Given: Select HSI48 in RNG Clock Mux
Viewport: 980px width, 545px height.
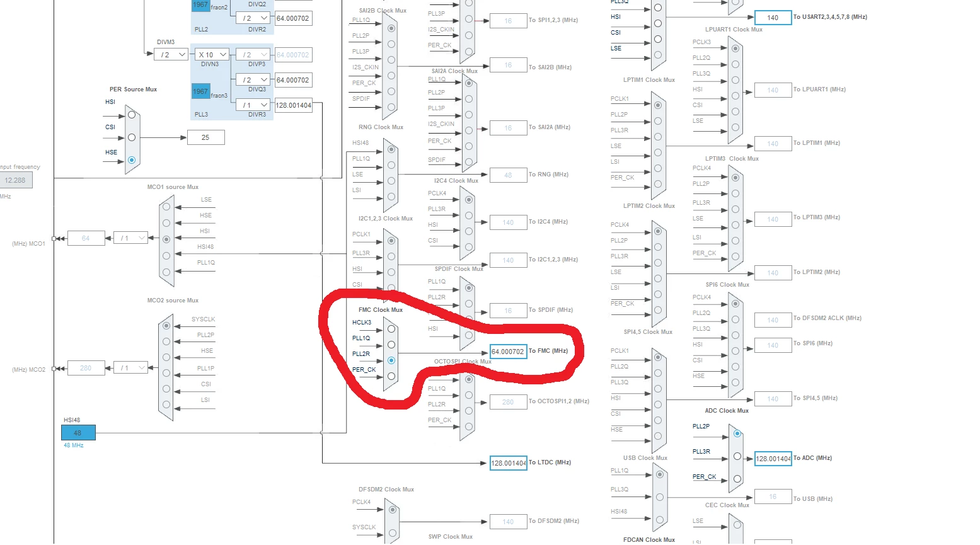Looking at the screenshot, I should point(391,149).
